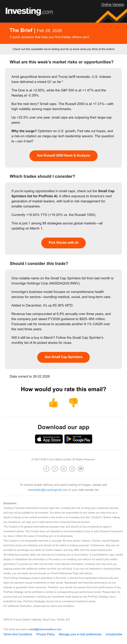Click the thumbs up rating icon
Viewport: 127px width, 644px height.
53,403
